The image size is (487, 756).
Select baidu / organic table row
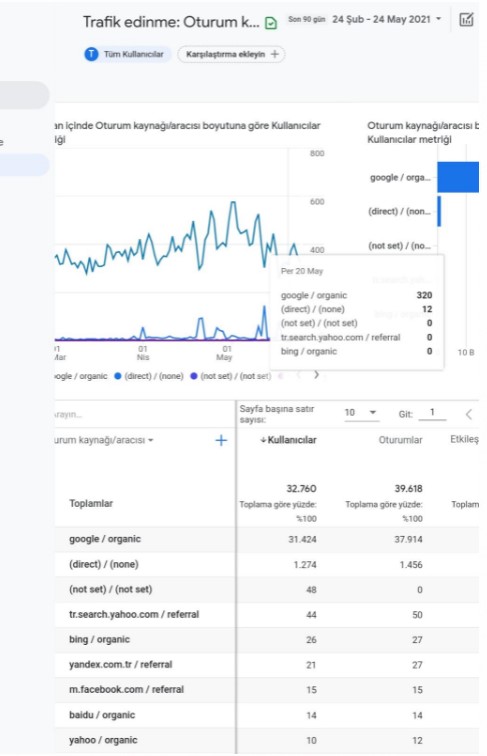click(267, 715)
